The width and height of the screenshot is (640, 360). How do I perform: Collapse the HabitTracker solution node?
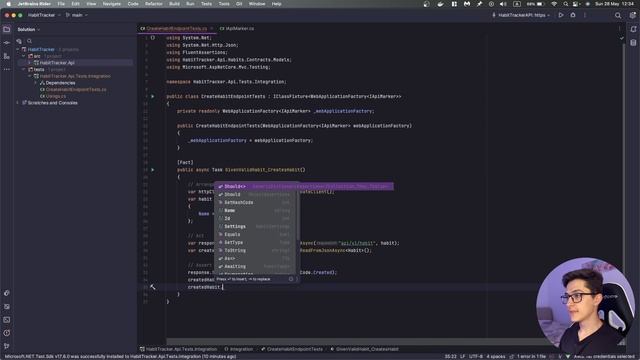[18, 49]
